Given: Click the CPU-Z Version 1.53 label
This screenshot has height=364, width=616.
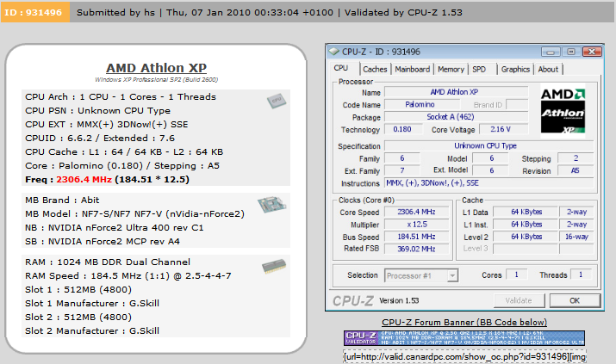Looking at the screenshot, I should [399, 301].
